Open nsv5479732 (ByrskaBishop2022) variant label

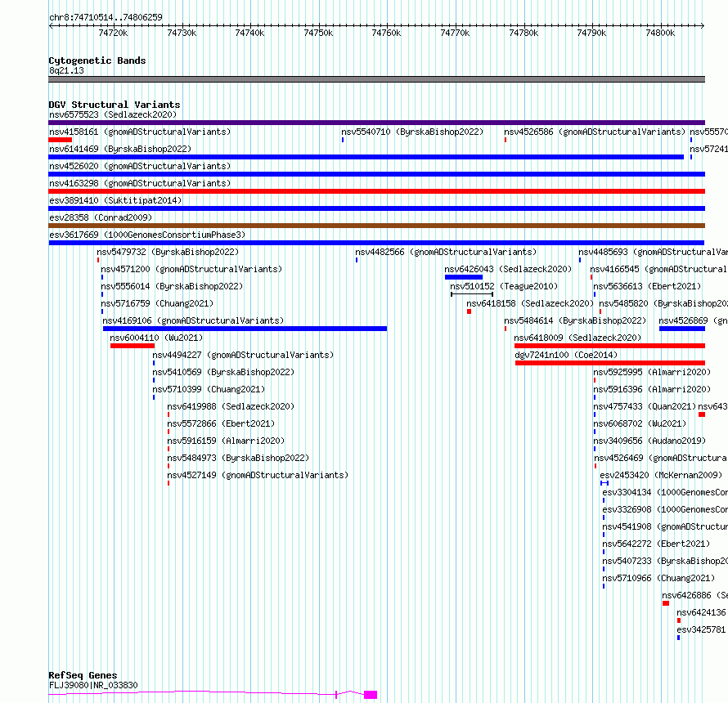point(168,252)
